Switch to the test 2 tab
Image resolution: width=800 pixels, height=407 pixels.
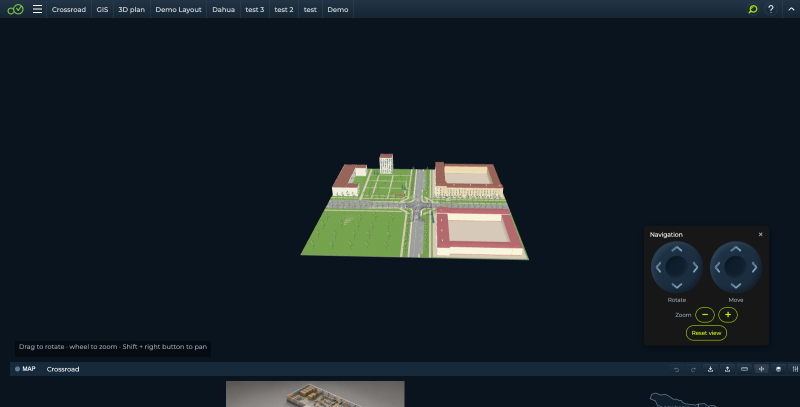284,9
